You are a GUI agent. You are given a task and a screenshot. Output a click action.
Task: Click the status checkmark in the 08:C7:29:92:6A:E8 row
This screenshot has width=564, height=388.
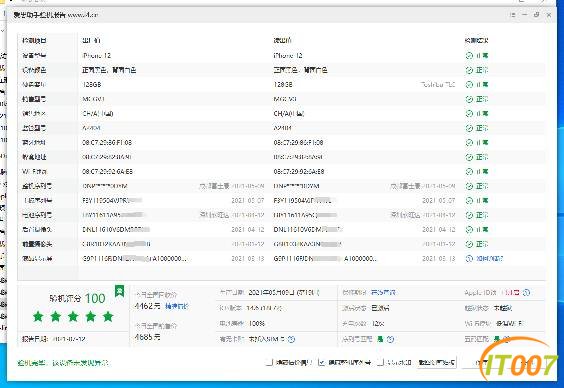click(x=469, y=172)
